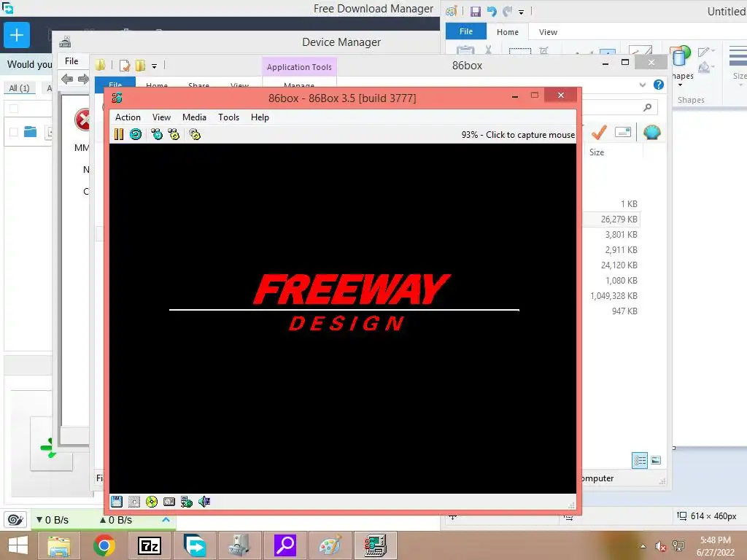The width and height of the screenshot is (747, 560).
Task: Open the Windows Start button
Action: click(x=18, y=545)
